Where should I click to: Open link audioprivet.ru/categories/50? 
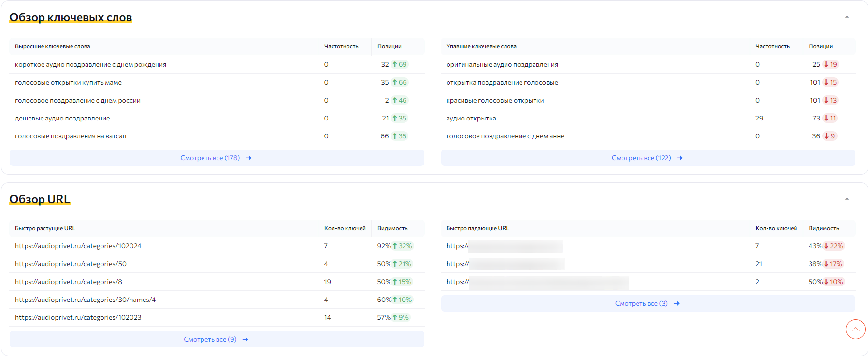point(71,264)
